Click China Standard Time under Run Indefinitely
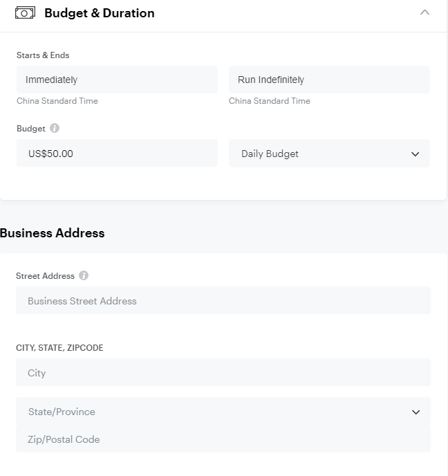The width and height of the screenshot is (448, 476). coord(270,101)
